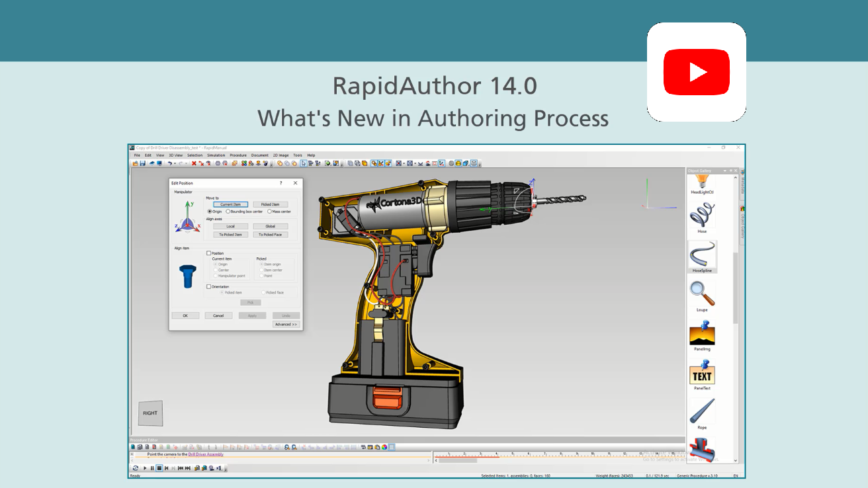Image resolution: width=868 pixels, height=488 pixels.
Task: Select the HoseSpline gallery item
Action: 702,256
